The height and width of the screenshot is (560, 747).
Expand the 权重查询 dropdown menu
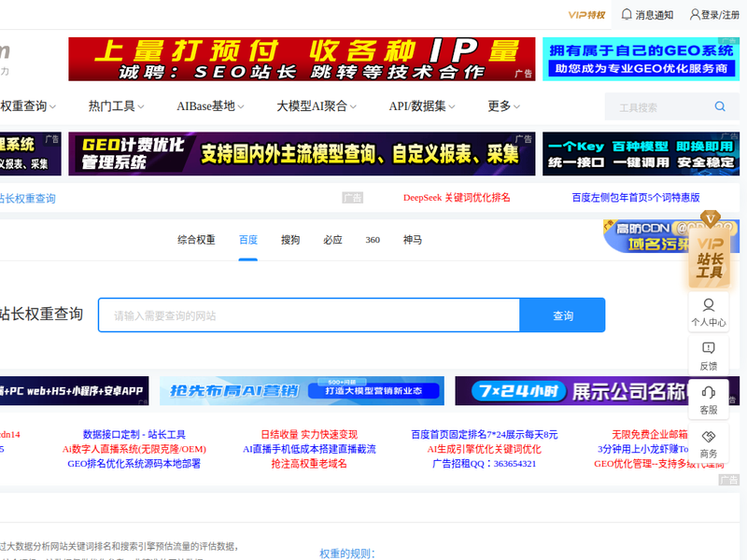pos(28,106)
